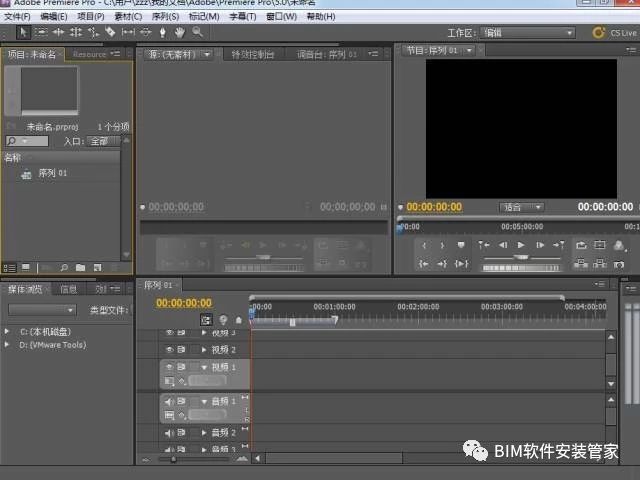Screen dimensions: 640x480
Task: Switch to the 特效控制台 tab
Action: 253,54
